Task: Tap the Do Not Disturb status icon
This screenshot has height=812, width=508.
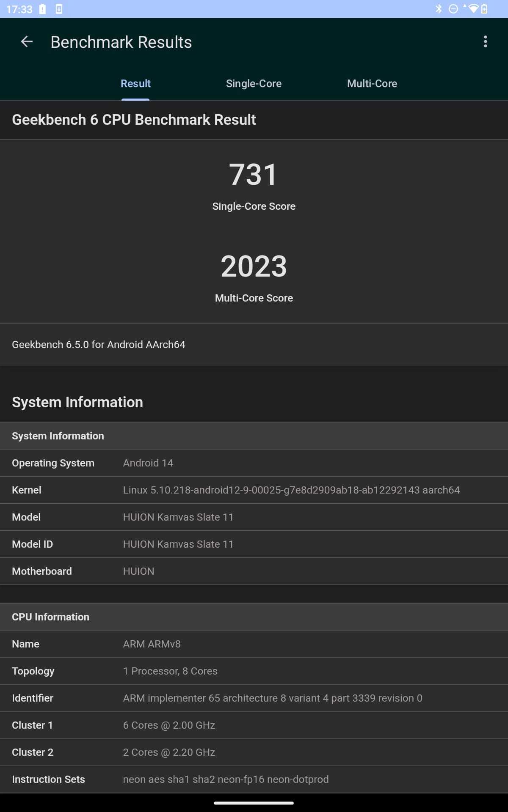Action: (453, 9)
